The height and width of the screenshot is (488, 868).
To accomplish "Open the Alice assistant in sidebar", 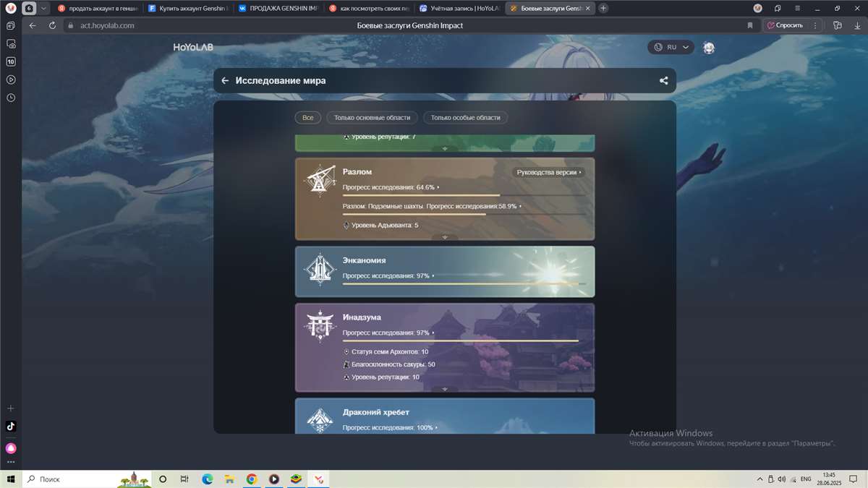I will click(x=11, y=448).
